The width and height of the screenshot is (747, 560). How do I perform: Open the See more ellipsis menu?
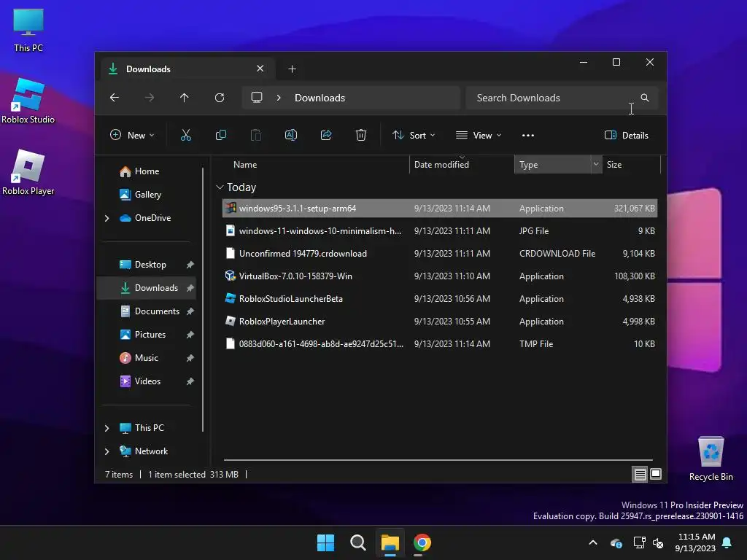pyautogui.click(x=528, y=135)
